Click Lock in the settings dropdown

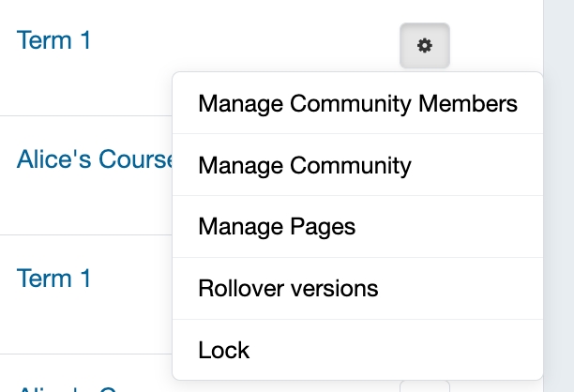pos(224,351)
